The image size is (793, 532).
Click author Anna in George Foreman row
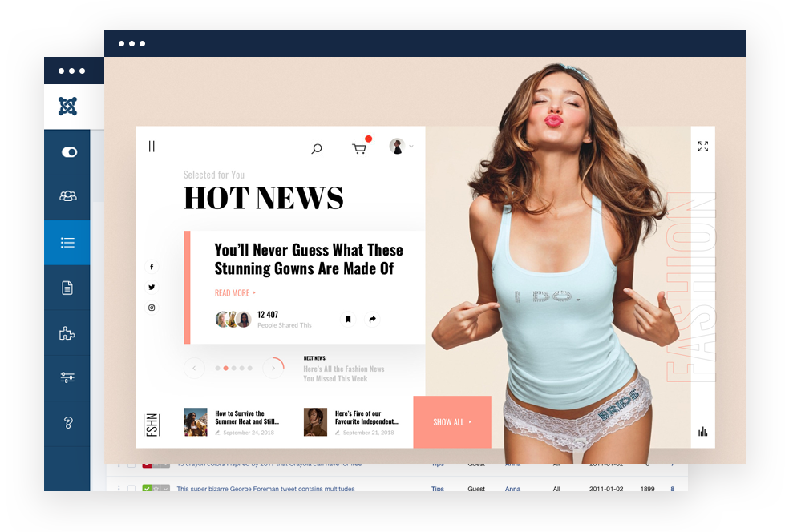(513, 489)
